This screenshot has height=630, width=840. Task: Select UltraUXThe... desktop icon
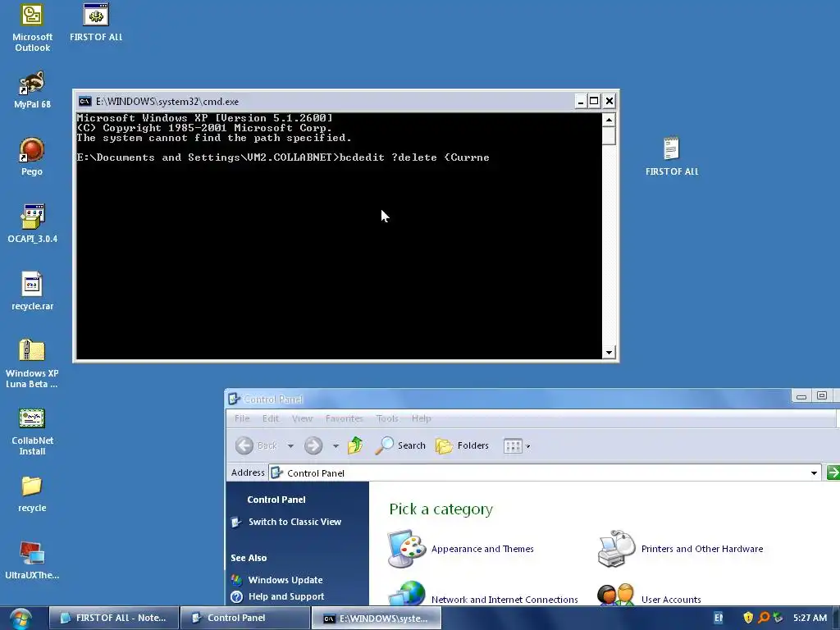pyautogui.click(x=32, y=561)
